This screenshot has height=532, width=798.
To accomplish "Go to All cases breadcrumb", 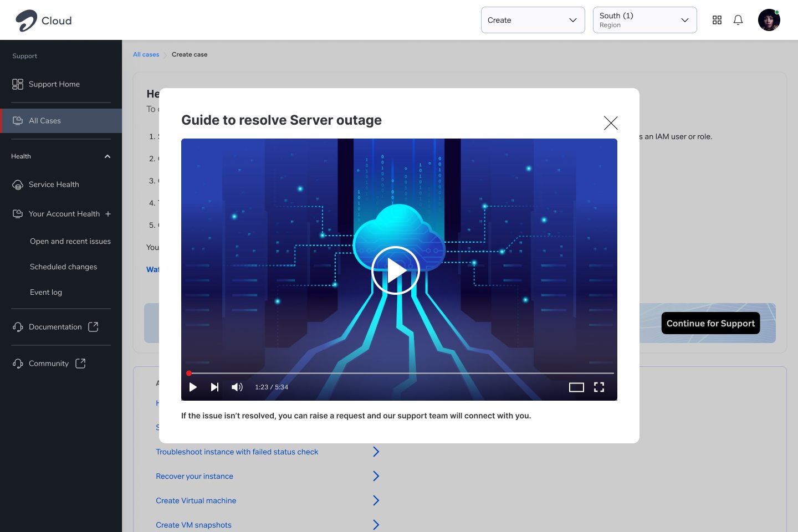I will tap(146, 54).
